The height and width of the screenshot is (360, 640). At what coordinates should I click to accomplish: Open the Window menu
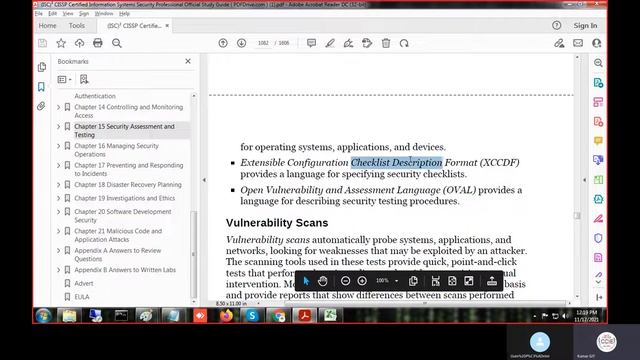coord(104,13)
